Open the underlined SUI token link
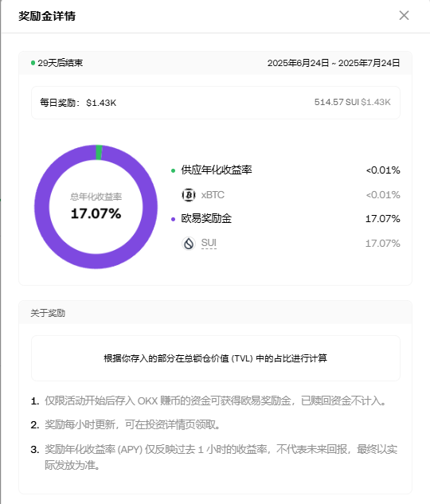430x504 pixels. (209, 243)
